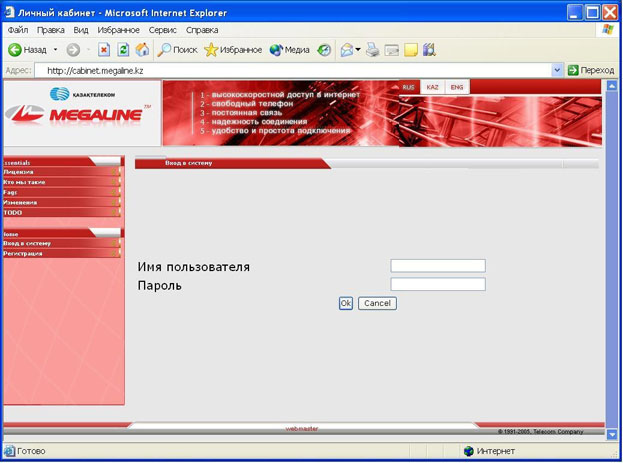Open the Search (Поиск) toolbar button
Image resolution: width=623 pixels, height=463 pixels.
(x=177, y=50)
